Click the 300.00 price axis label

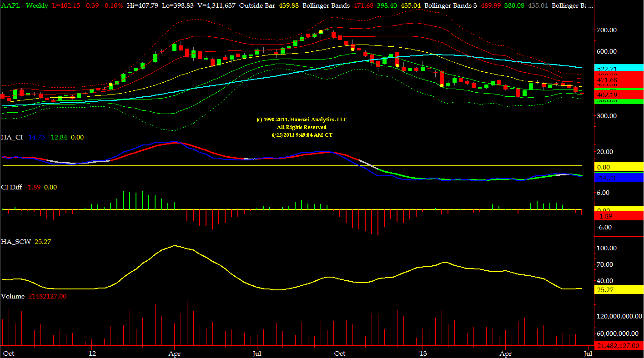[x=607, y=116]
